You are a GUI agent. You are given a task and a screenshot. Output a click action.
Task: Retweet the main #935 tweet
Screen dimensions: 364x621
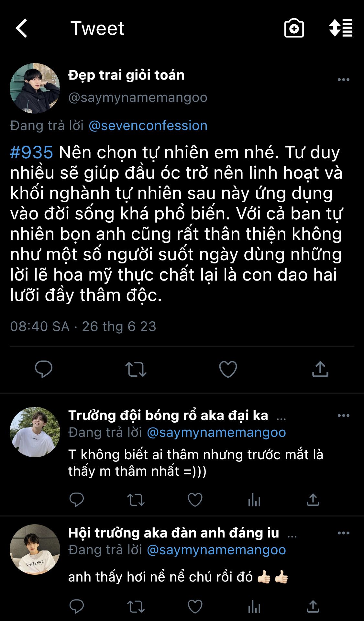click(136, 370)
